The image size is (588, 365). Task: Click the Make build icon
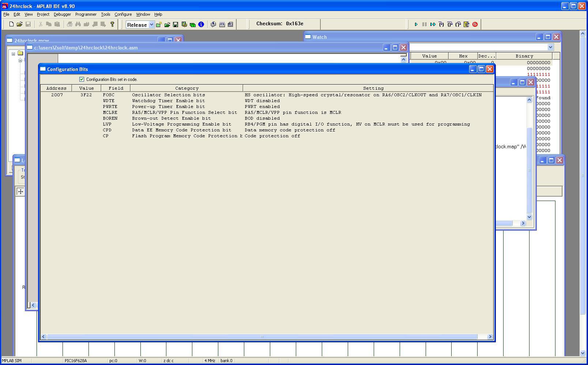[214, 25]
